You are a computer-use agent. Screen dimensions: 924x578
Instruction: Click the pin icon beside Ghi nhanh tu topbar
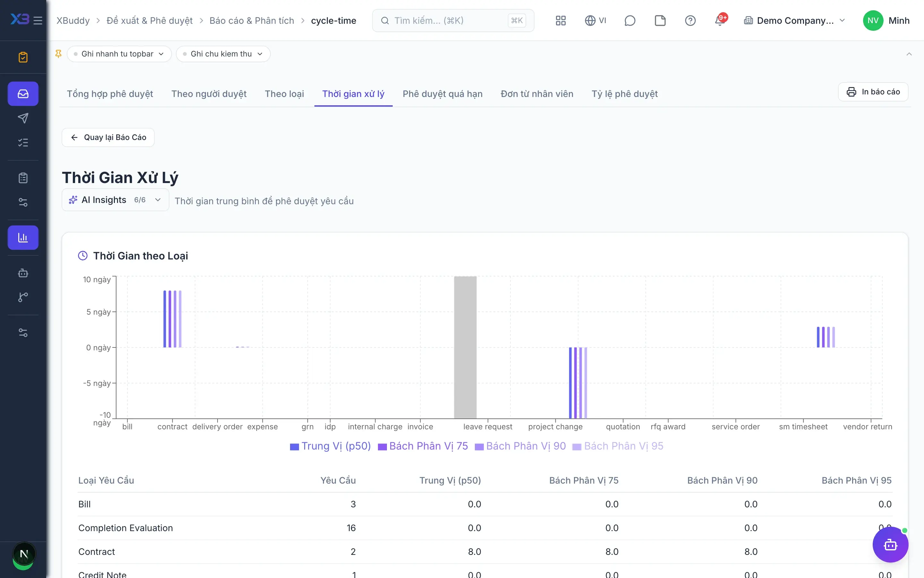click(58, 54)
